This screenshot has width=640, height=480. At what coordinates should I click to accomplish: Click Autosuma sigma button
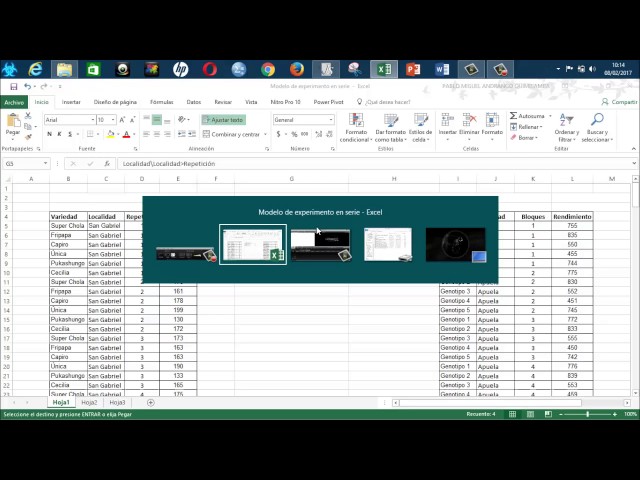point(527,116)
